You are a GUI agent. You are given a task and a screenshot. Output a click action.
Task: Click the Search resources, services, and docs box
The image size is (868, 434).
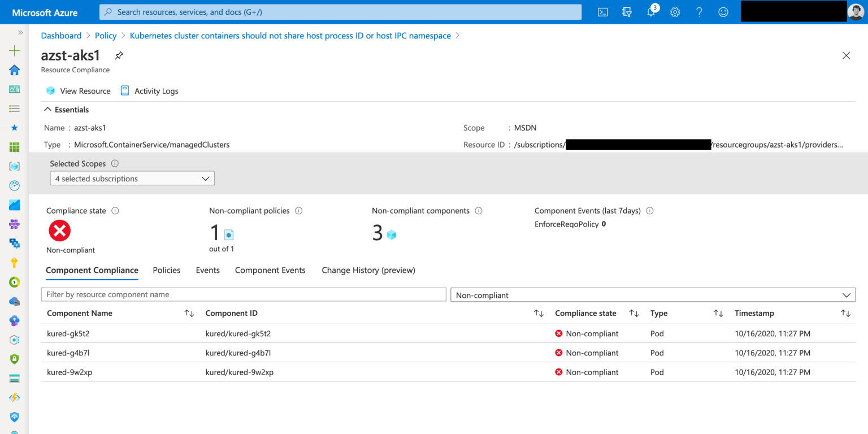[x=340, y=12]
